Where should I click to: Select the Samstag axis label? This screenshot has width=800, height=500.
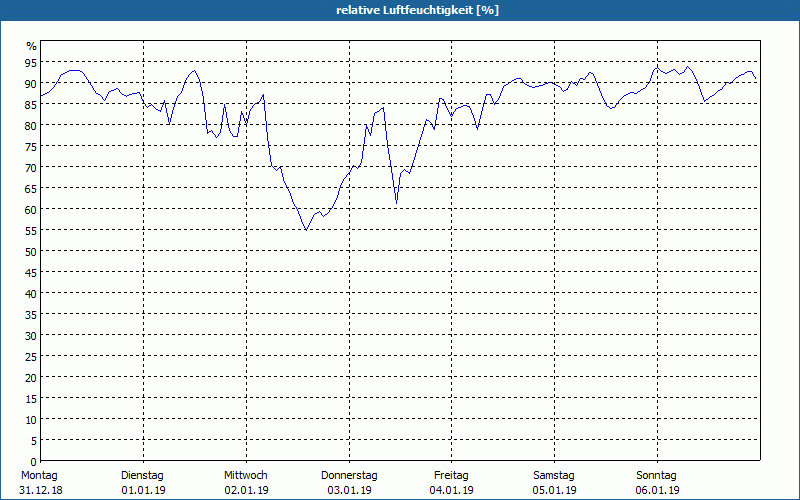tap(554, 476)
